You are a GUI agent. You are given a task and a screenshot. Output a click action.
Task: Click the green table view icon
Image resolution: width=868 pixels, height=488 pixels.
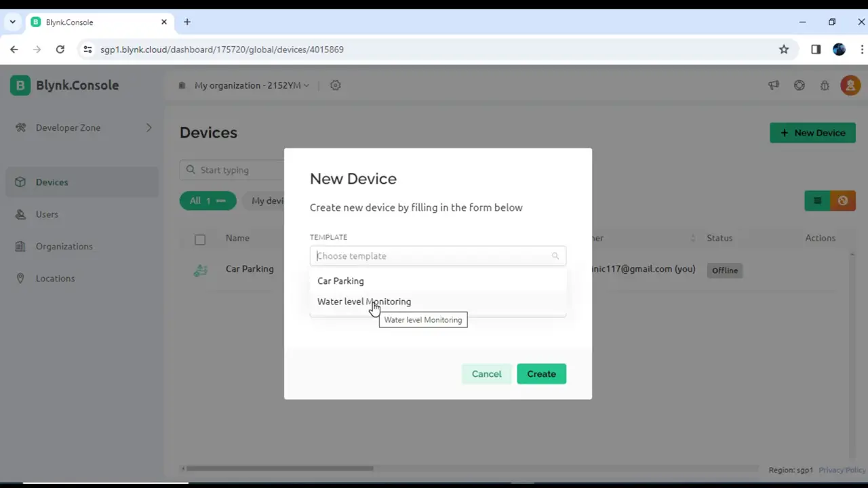coord(817,201)
